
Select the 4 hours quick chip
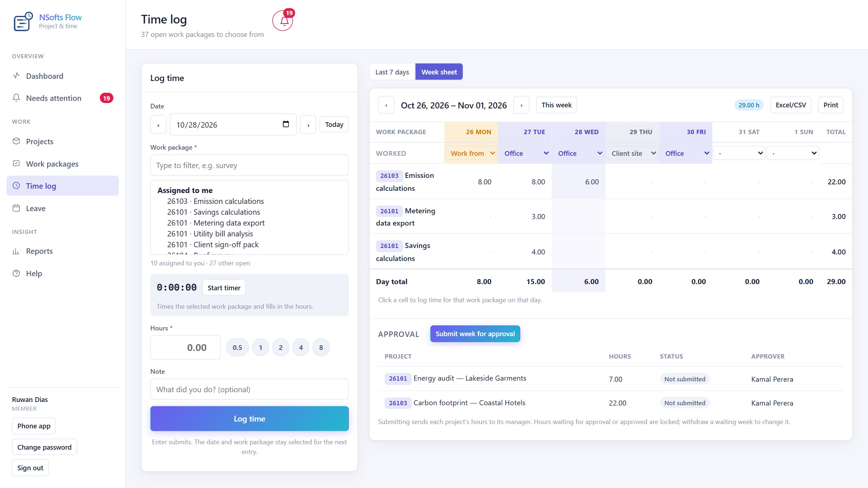tap(301, 348)
